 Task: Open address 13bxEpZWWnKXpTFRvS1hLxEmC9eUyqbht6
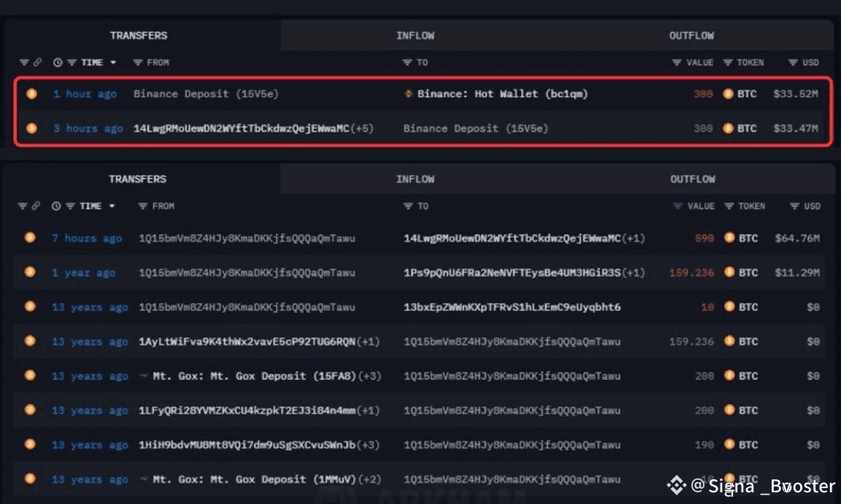512,307
